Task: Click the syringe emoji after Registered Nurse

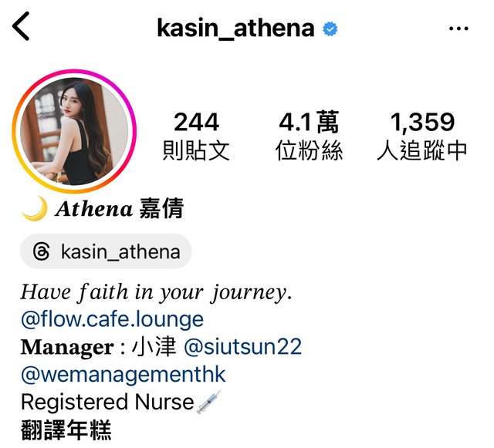Action: pyautogui.click(x=208, y=402)
